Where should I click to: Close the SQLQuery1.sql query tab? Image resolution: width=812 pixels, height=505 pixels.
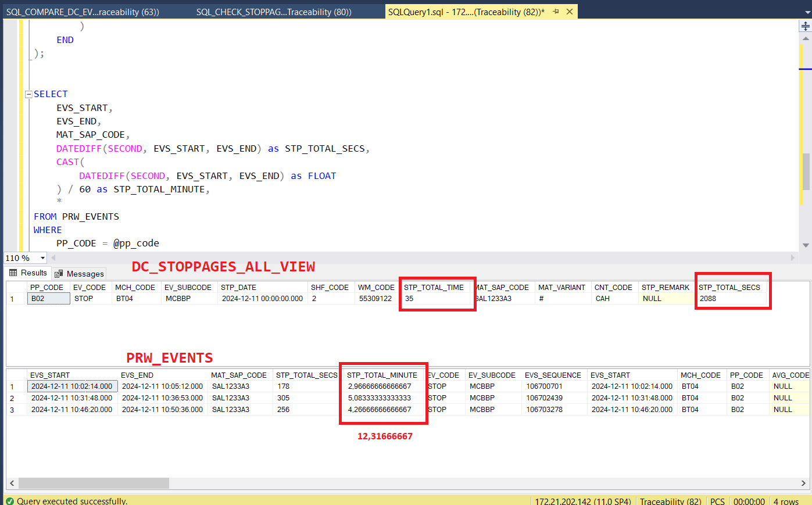tap(570, 12)
